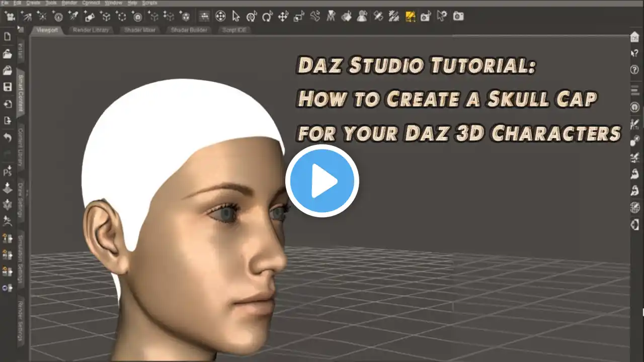Open the Simulation Settings side panel tab
The width and height of the screenshot is (644, 362).
click(21, 258)
